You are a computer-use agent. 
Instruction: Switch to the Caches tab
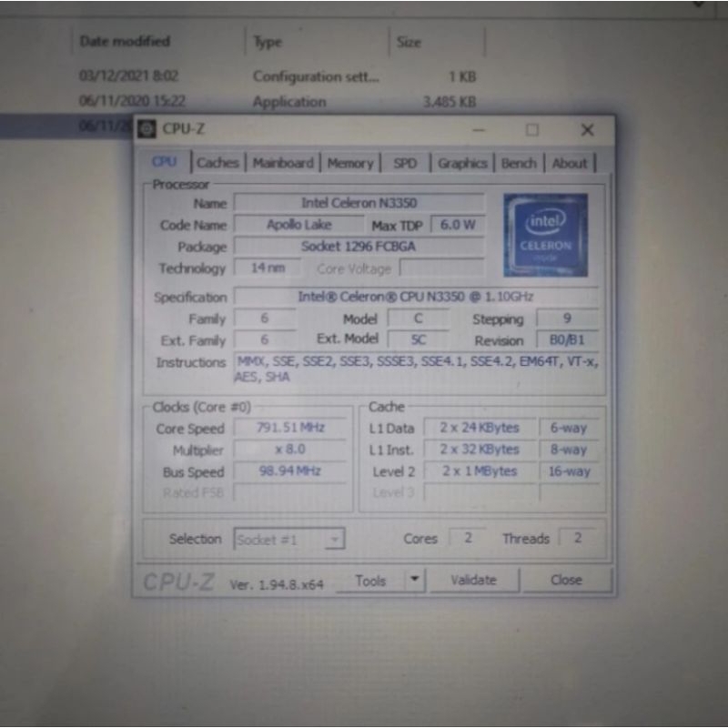pyautogui.click(x=217, y=163)
